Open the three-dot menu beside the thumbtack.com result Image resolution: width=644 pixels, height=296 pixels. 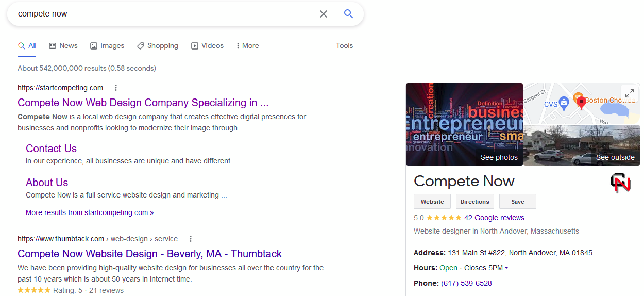[191, 239]
